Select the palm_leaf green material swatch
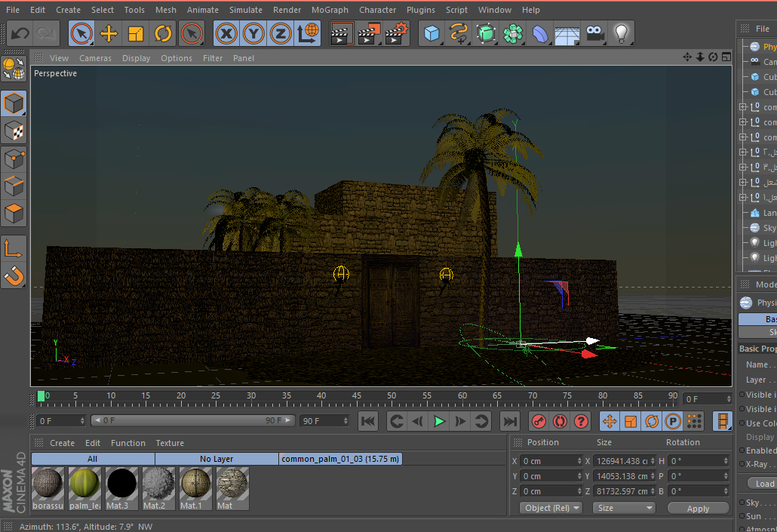 coord(84,482)
